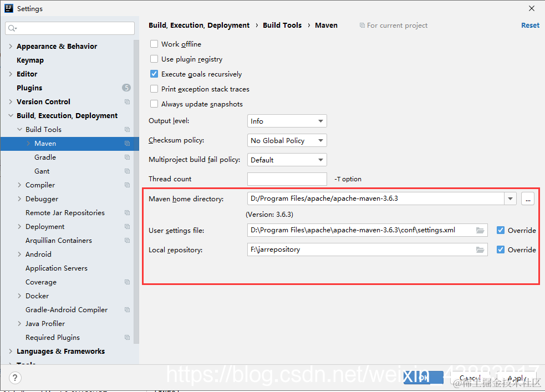
Task: Collapse the Build Tools node
Action: pos(19,129)
